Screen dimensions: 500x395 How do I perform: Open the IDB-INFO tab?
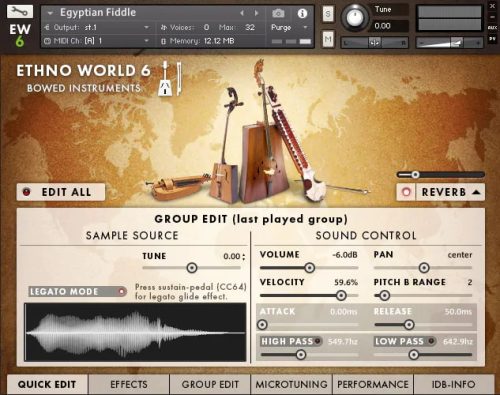click(x=454, y=384)
